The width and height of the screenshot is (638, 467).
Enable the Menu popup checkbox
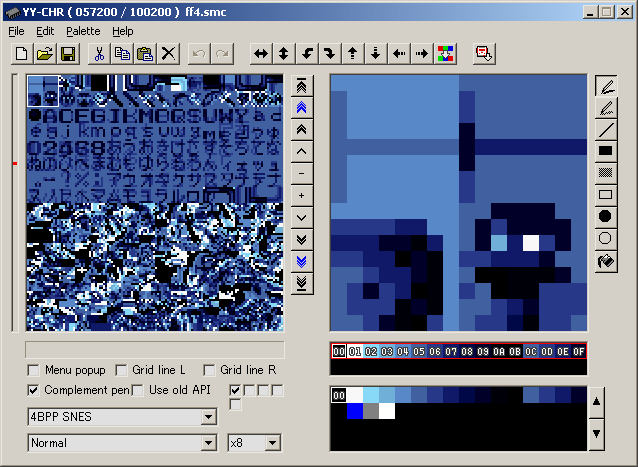34,371
